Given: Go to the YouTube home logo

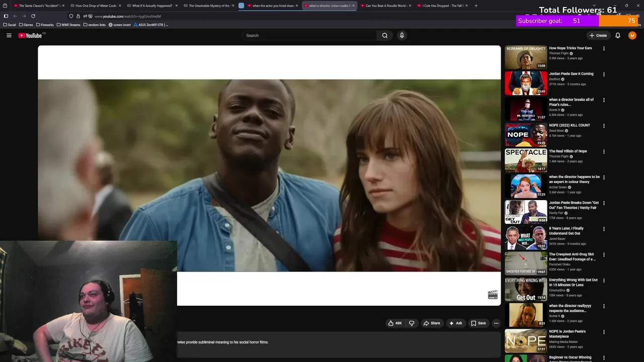Looking at the screenshot, I should pos(31,35).
